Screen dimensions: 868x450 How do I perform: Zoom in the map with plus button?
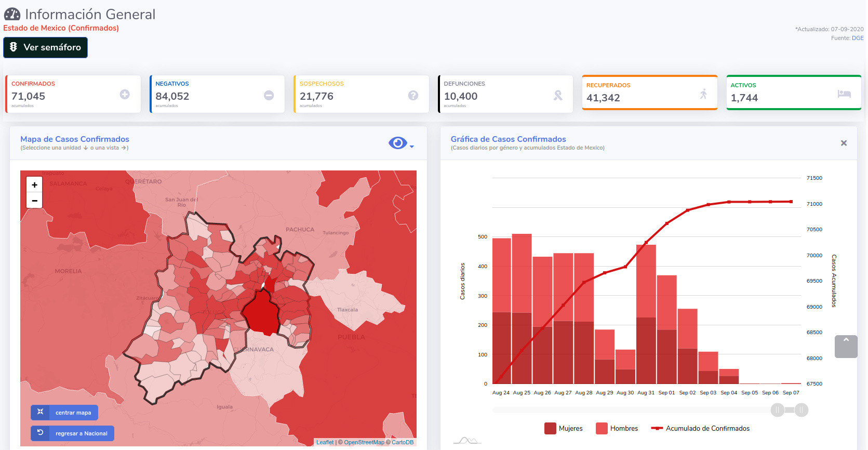point(34,184)
